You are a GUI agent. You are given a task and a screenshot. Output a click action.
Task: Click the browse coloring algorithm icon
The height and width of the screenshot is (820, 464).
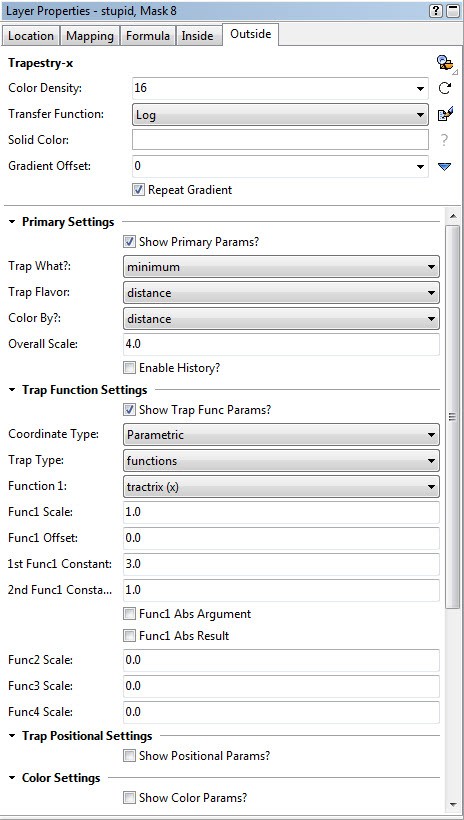(x=445, y=63)
